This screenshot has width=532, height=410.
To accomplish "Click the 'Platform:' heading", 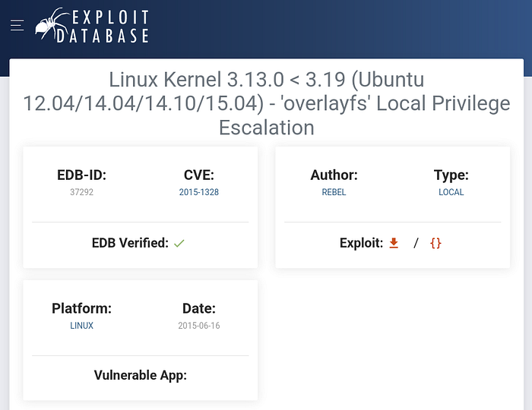I will pos(81,309).
